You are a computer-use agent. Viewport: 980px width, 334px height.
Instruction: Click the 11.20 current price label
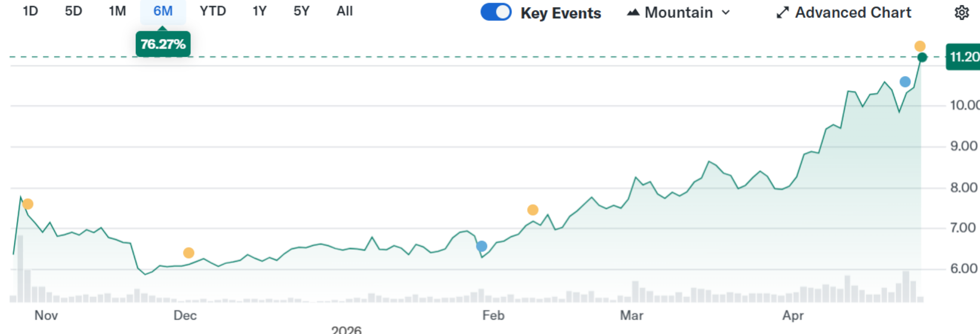coord(963,57)
